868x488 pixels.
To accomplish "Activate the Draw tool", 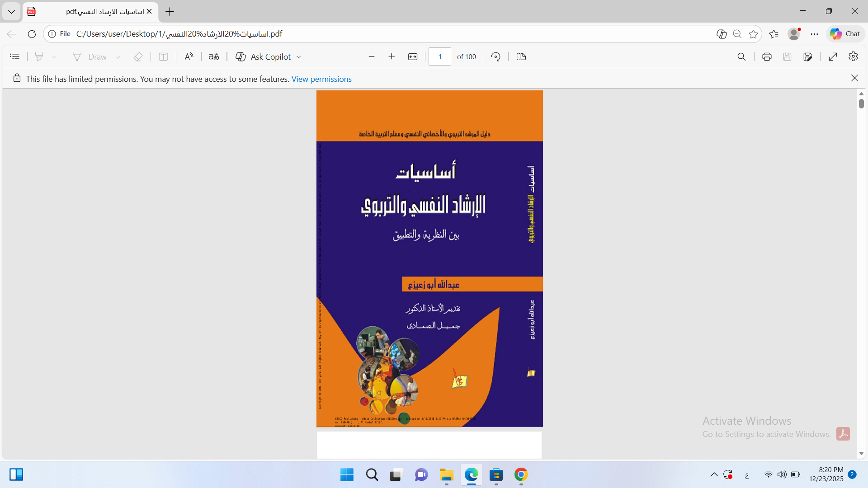I will pos(90,56).
